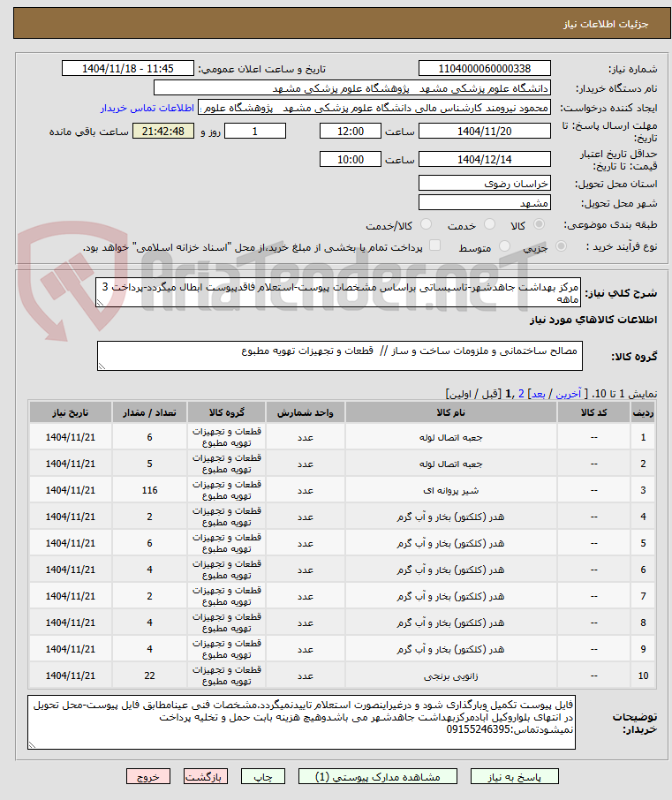Click date 1404/11/21 in row 1

click(71, 437)
